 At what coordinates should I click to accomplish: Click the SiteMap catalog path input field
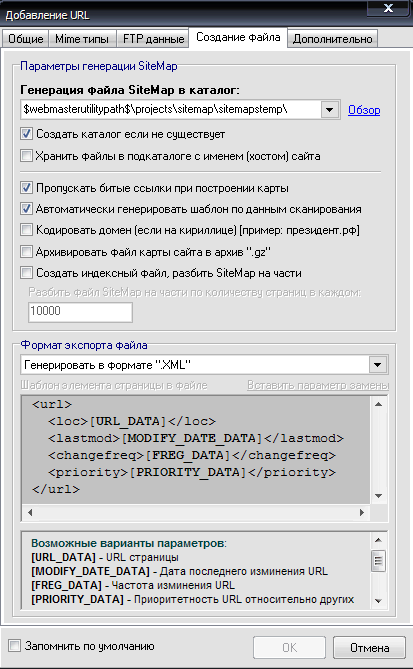tap(171, 110)
